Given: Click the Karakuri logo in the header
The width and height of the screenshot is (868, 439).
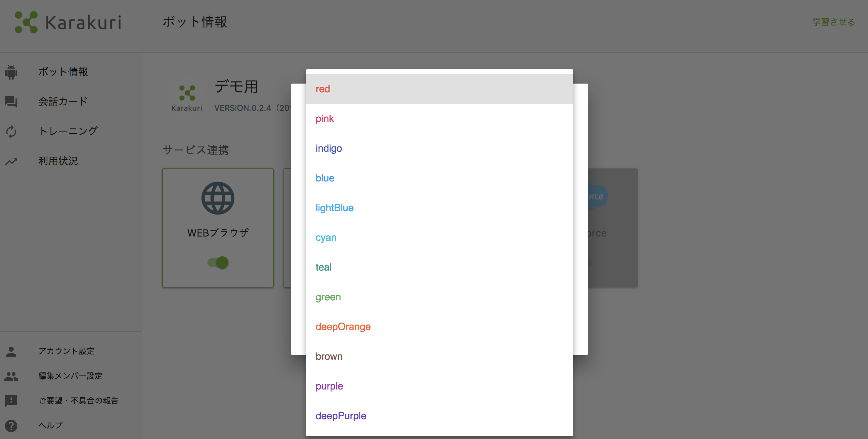Looking at the screenshot, I should click(x=68, y=22).
